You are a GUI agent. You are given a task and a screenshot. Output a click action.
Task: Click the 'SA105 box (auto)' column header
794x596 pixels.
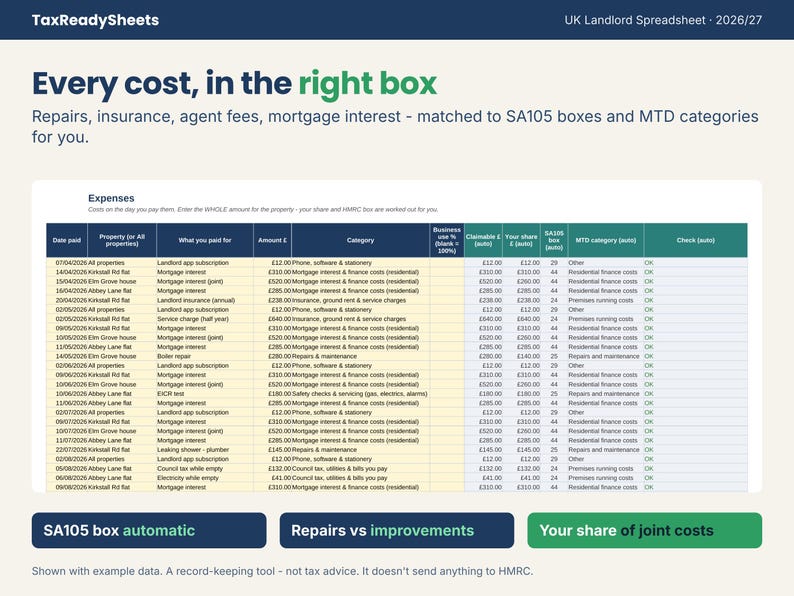554,240
